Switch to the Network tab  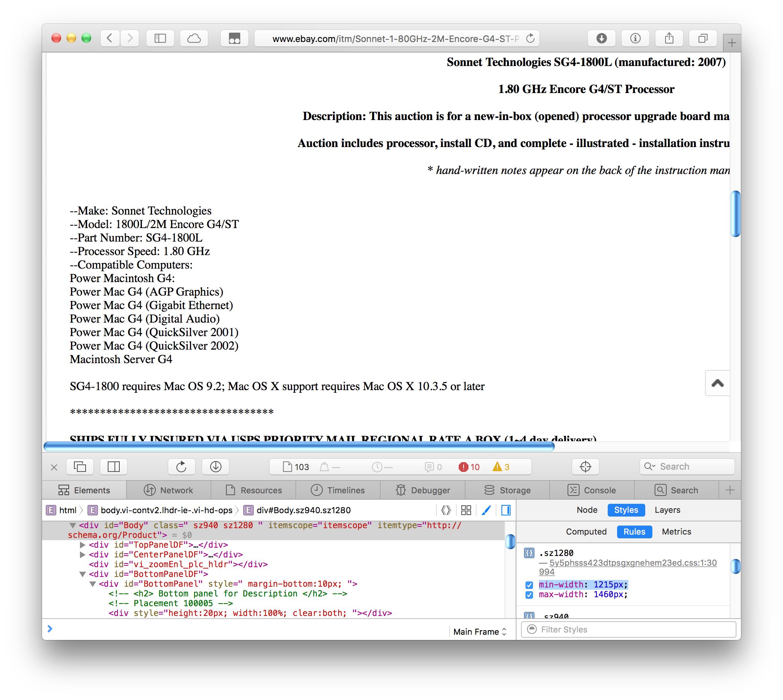169,490
